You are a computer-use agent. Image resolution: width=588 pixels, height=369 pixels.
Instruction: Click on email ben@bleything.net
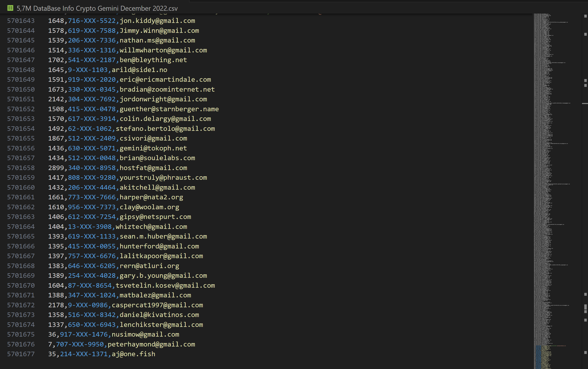(153, 60)
